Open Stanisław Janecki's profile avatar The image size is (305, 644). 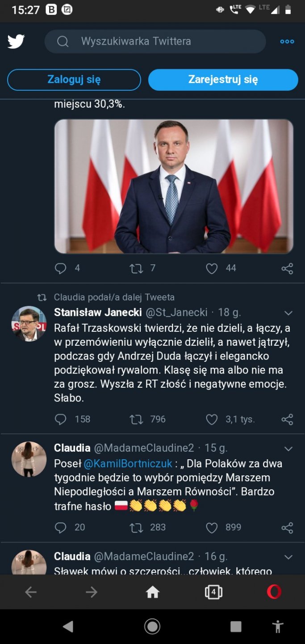[x=29, y=324]
